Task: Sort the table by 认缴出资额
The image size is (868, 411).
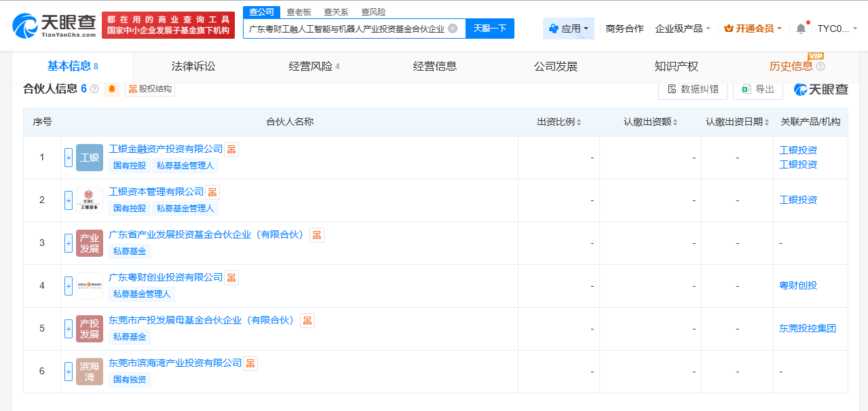Action: (650, 122)
